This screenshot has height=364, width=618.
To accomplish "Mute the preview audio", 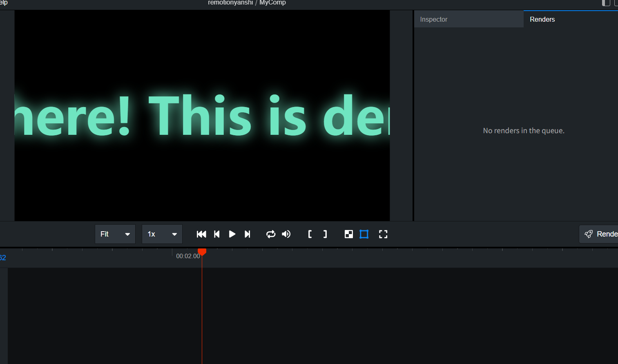I will [286, 234].
